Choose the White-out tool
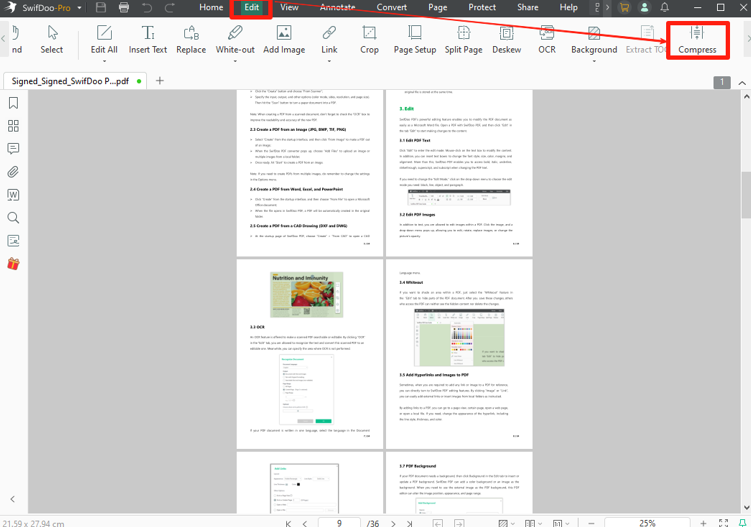Screen dimensions: 751x527 click(235, 40)
